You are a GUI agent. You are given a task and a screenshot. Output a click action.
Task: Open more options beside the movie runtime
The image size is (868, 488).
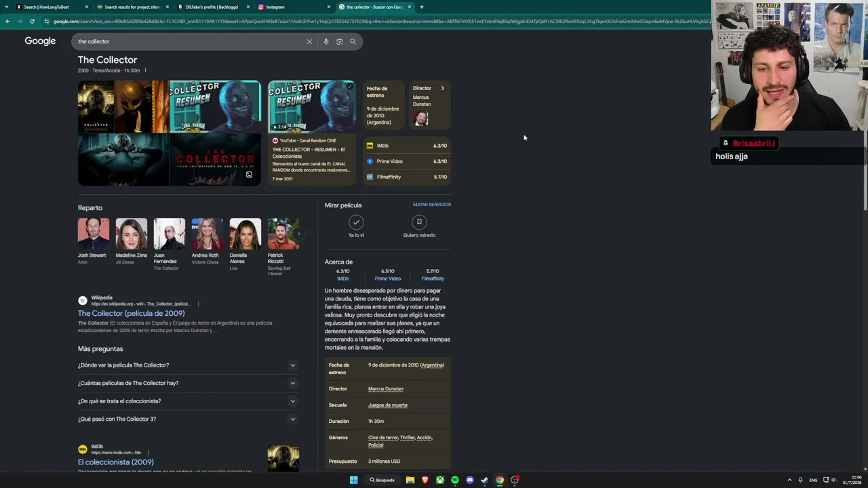coord(145,70)
